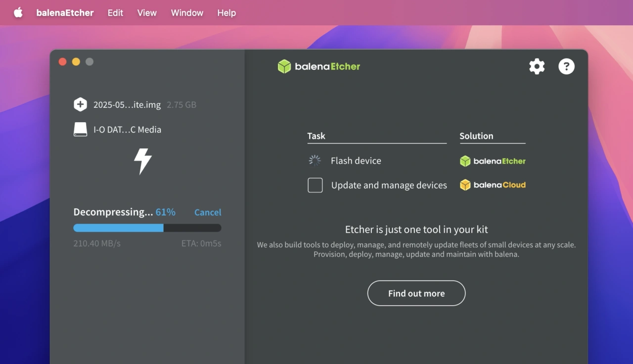Tick the Update and manage devices checkbox

(x=315, y=185)
